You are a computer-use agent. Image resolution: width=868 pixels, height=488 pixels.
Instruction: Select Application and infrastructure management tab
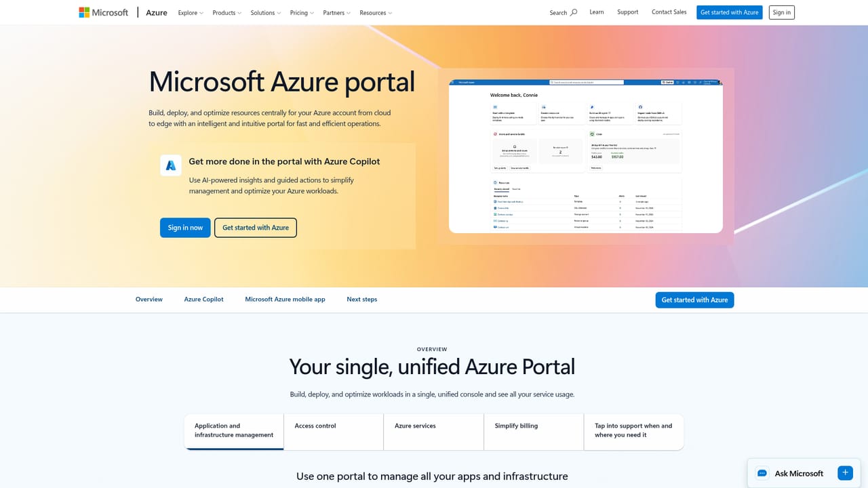(234, 431)
